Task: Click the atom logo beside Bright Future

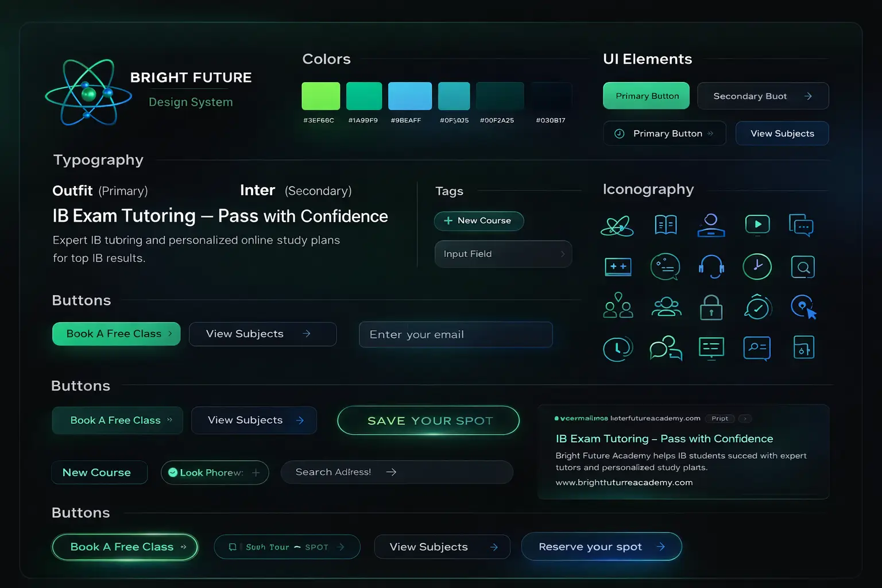Action: [x=88, y=93]
